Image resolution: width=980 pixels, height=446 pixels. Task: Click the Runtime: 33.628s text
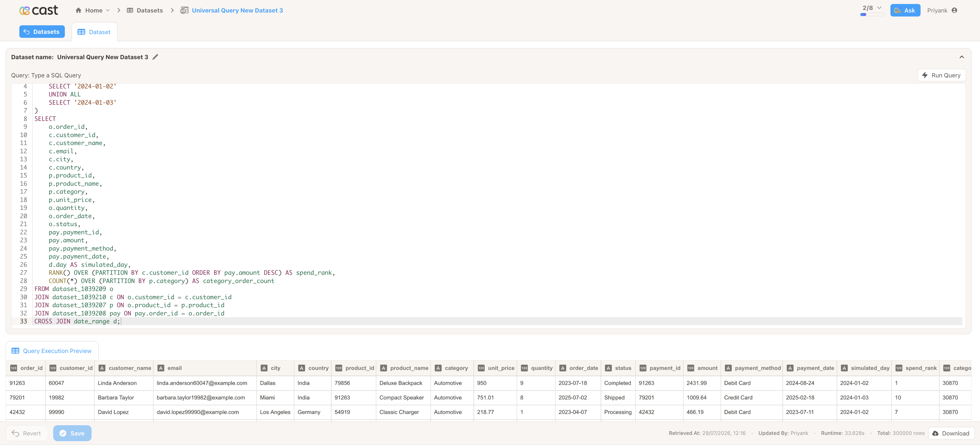(x=842, y=433)
